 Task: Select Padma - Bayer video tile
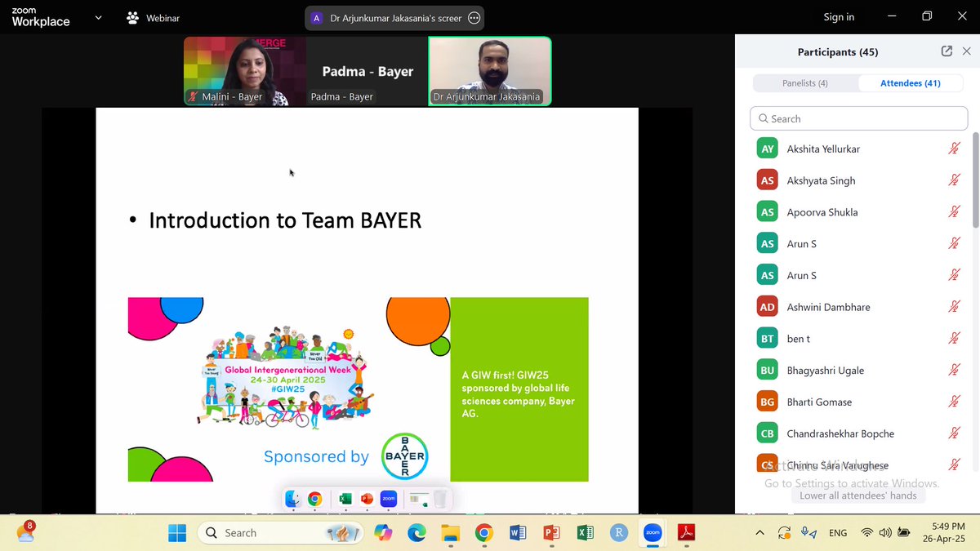click(x=367, y=71)
